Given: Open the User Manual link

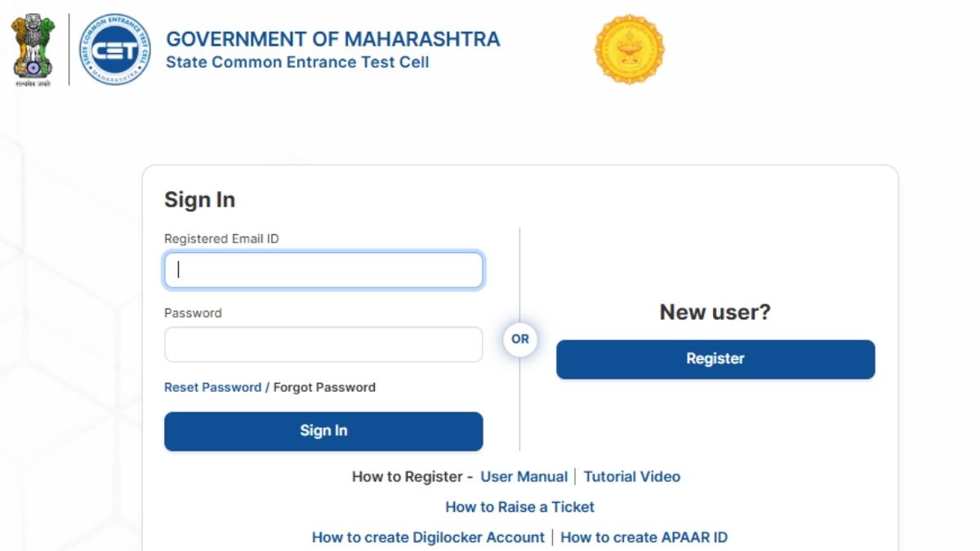Looking at the screenshot, I should pos(523,477).
